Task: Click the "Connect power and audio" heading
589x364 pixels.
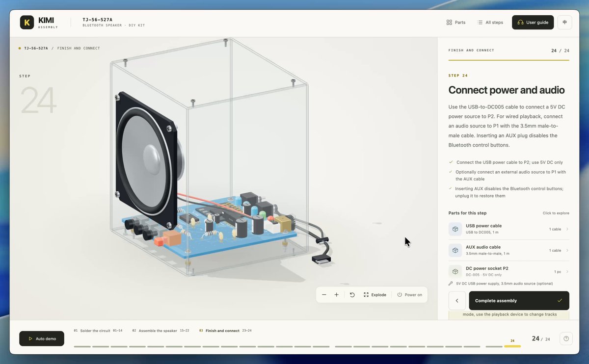Action: 507,90
